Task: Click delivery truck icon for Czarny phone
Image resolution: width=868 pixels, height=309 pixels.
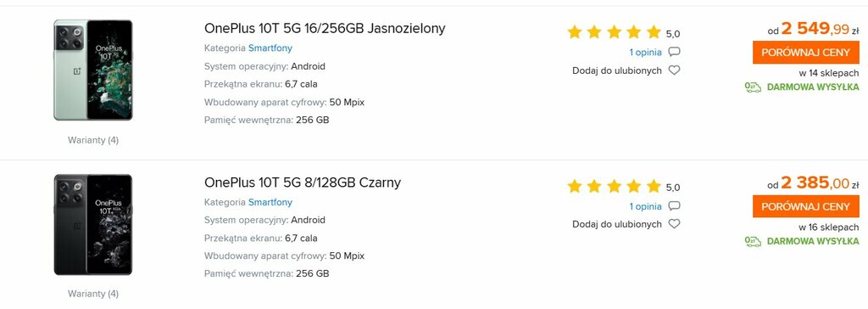Action: pos(754,241)
